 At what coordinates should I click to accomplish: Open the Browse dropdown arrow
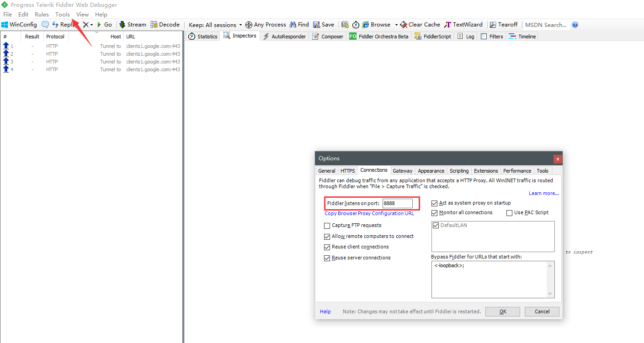tap(396, 25)
